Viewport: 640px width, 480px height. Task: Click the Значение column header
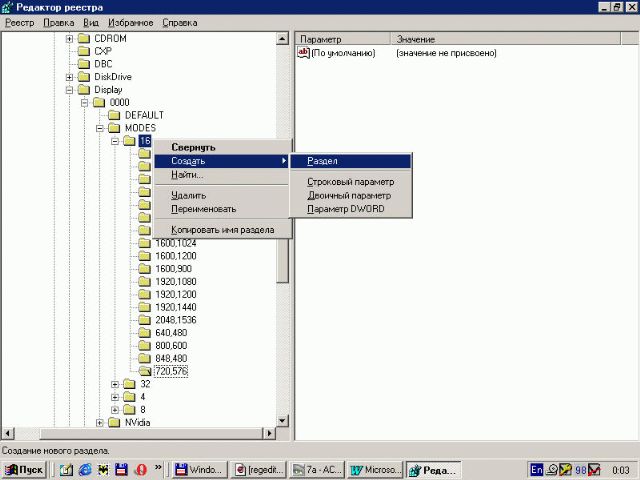(506, 39)
